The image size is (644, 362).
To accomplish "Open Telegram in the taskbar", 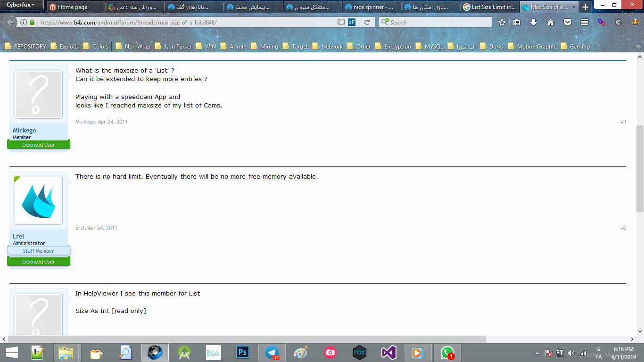I will (x=272, y=353).
